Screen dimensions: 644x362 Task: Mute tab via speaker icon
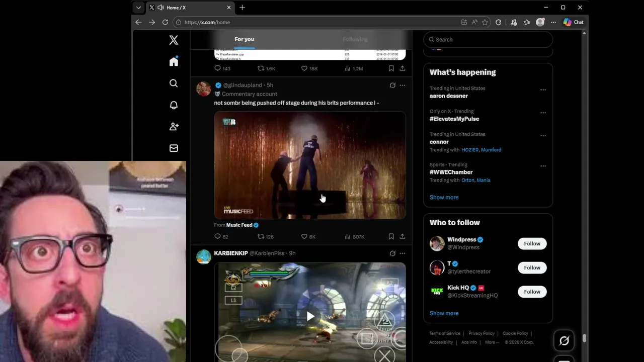[160, 8]
